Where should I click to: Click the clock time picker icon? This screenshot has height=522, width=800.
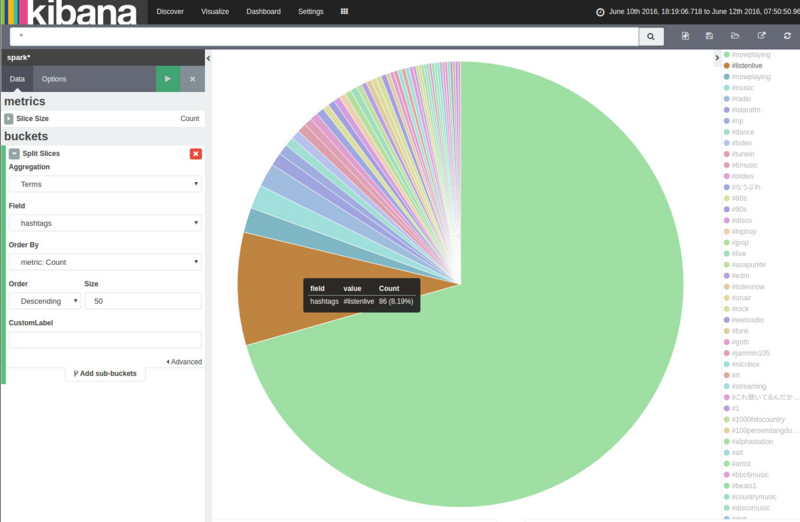600,12
